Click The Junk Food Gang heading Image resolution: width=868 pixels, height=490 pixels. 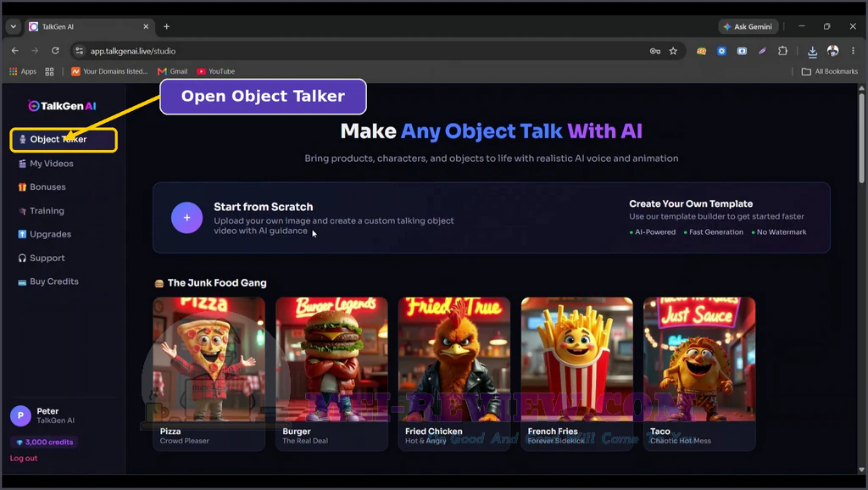point(217,283)
